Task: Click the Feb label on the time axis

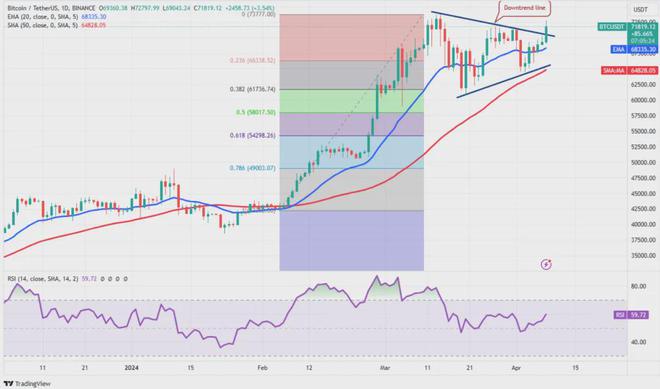Action: [x=262, y=368]
